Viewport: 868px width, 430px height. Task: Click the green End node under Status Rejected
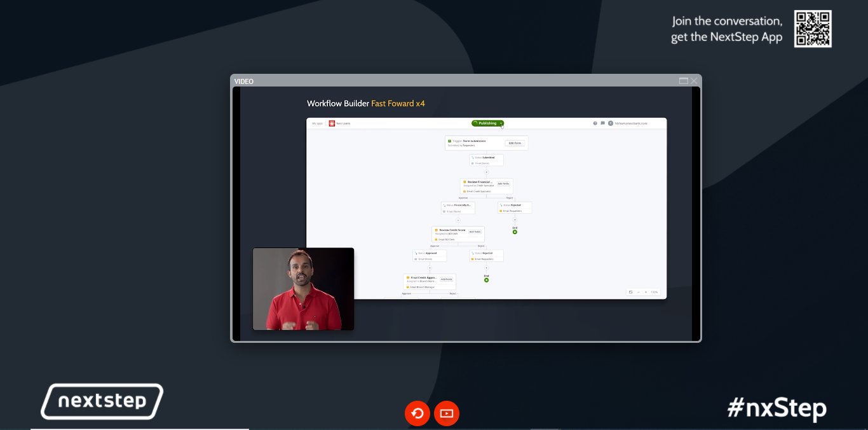pyautogui.click(x=515, y=232)
